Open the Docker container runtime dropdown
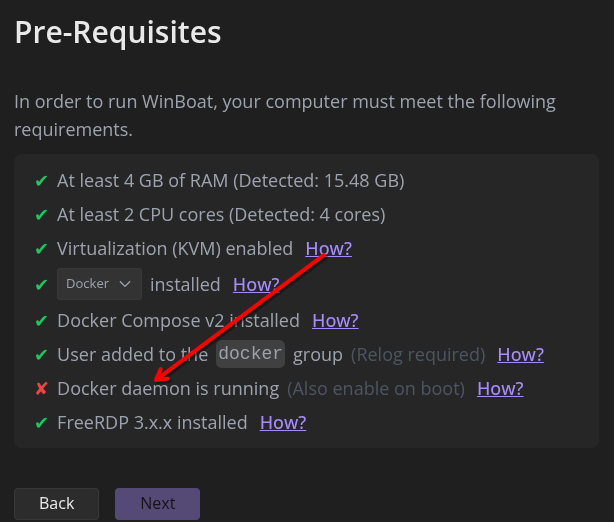Viewport: 614px width, 522px height. [99, 284]
